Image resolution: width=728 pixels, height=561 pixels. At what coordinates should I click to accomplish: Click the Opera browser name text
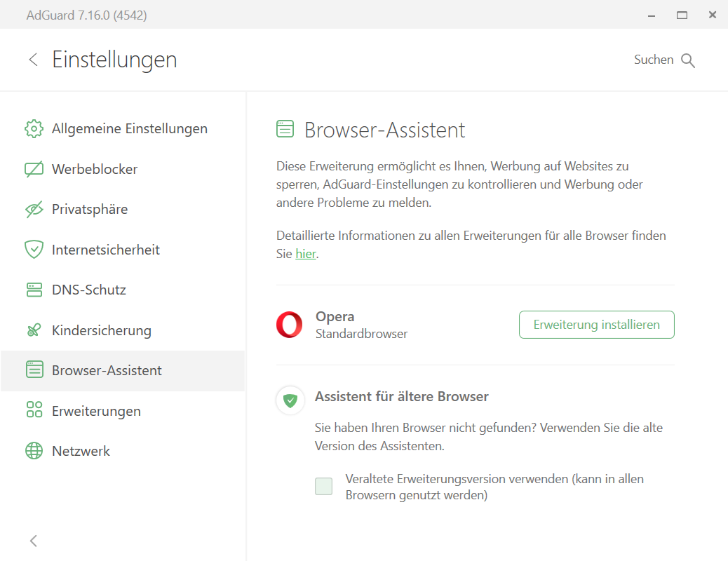335,317
